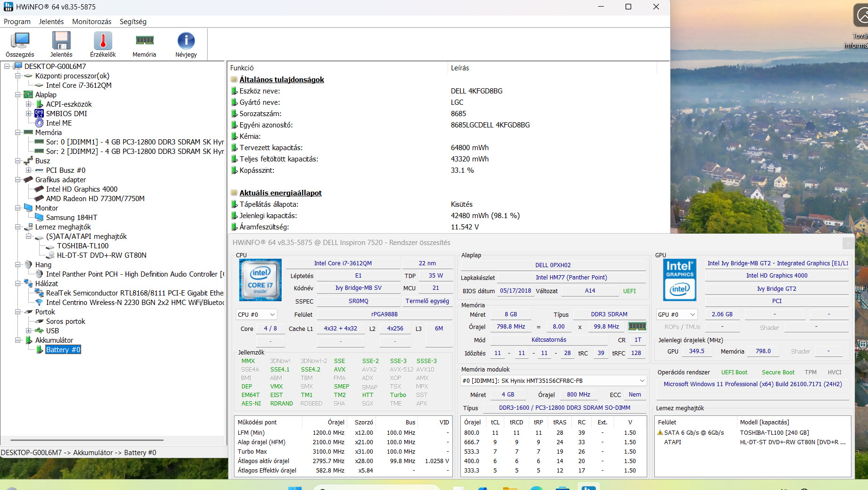Click the Jelentés floppy disk toolbar icon
The image size is (868, 490).
point(61,41)
